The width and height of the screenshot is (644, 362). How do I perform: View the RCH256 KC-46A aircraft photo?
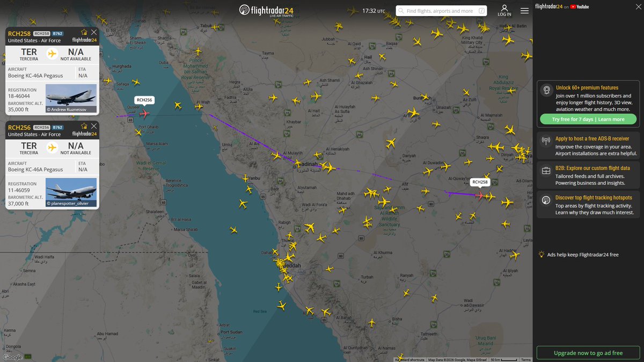click(71, 192)
